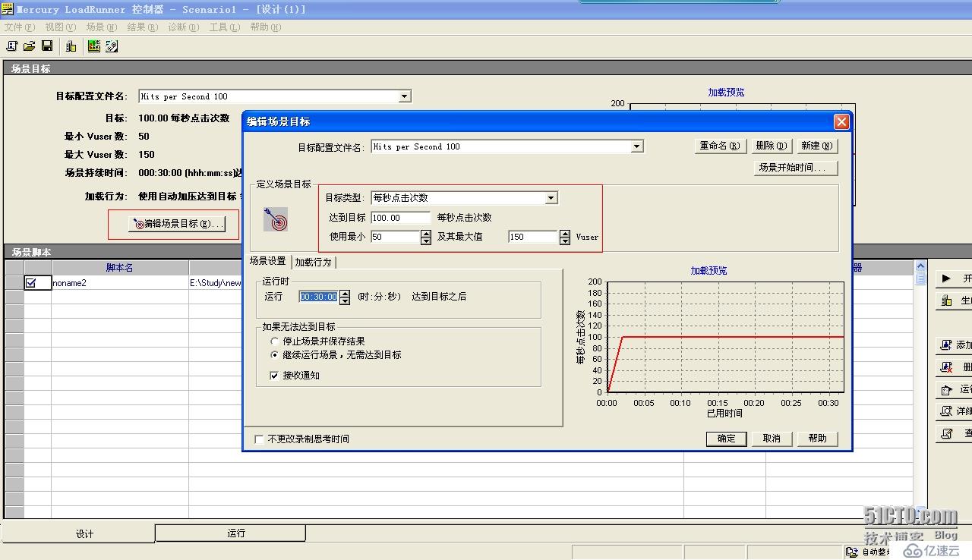Switch to the 场景设置 tab
This screenshot has height=560, width=972.
[268, 261]
